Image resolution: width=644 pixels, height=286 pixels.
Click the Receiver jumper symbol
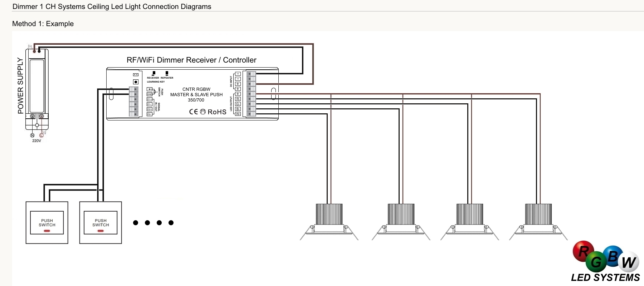[x=153, y=74]
